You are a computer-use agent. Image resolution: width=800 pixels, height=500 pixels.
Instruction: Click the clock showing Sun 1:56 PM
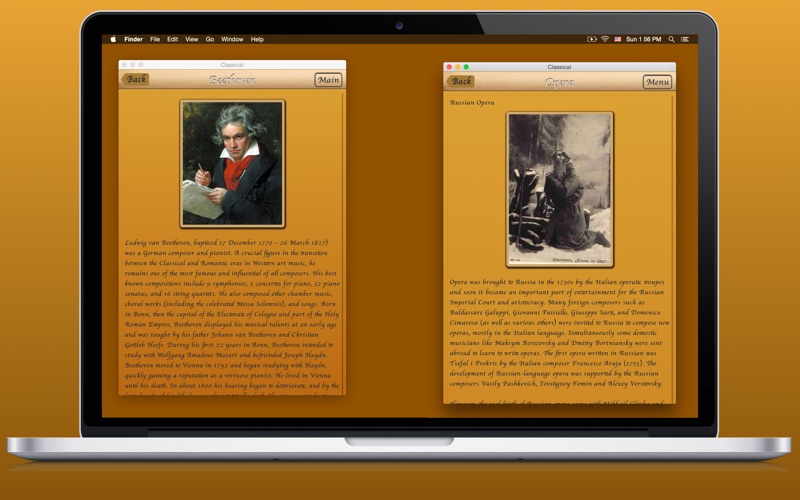[643, 39]
